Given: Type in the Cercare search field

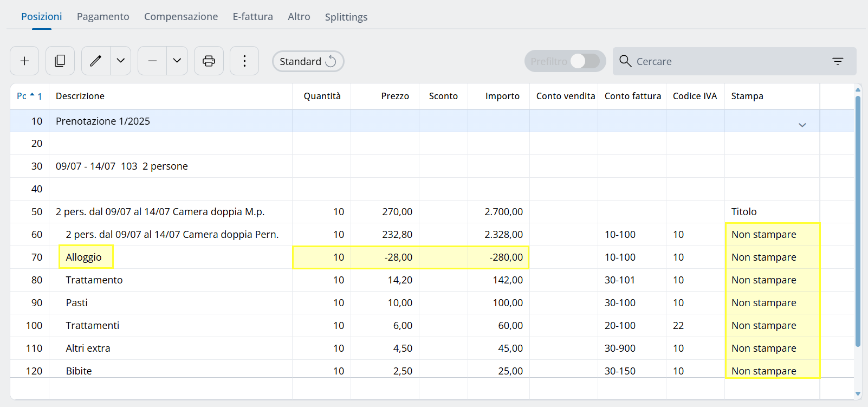Looking at the screenshot, I should pos(726,61).
